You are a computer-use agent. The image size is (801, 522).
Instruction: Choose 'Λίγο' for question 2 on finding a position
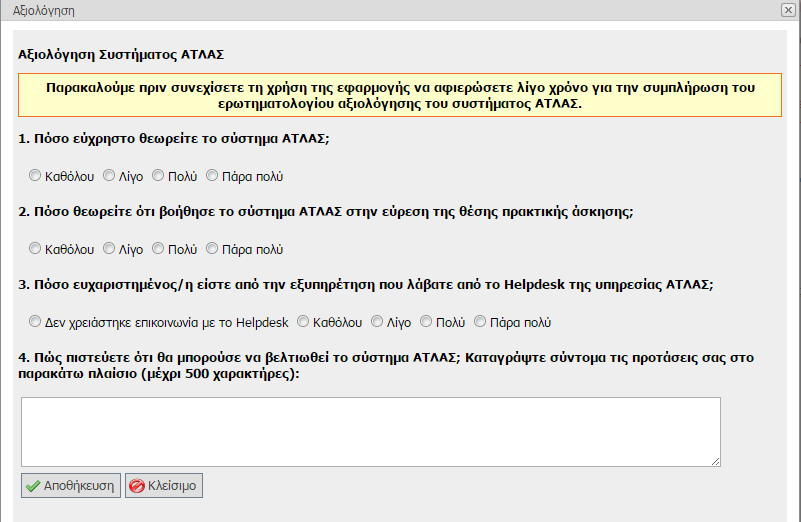(109, 249)
